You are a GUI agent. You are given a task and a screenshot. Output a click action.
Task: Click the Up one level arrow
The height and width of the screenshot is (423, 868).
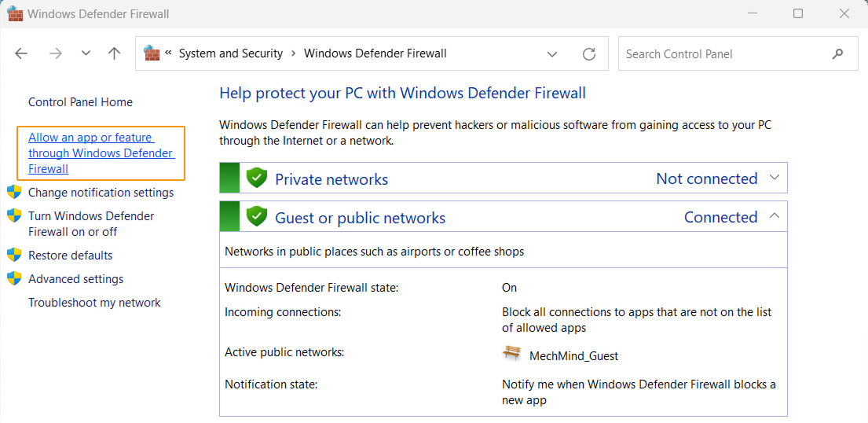115,53
